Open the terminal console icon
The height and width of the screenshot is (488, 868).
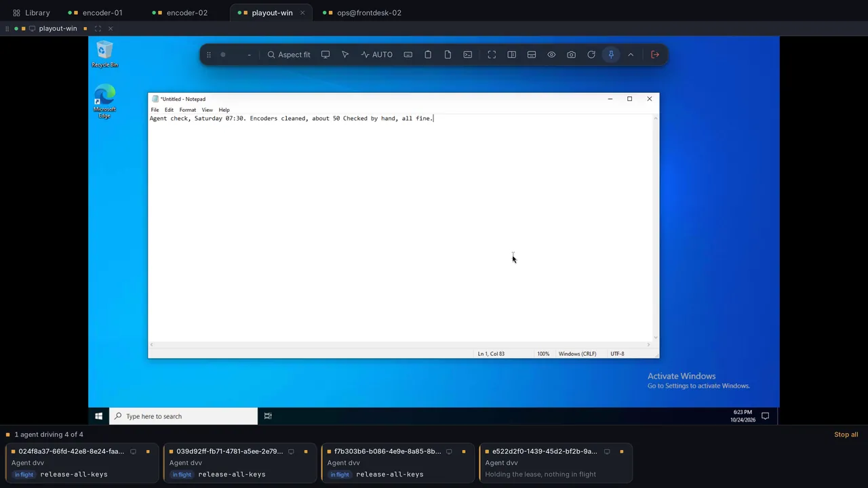click(x=468, y=55)
